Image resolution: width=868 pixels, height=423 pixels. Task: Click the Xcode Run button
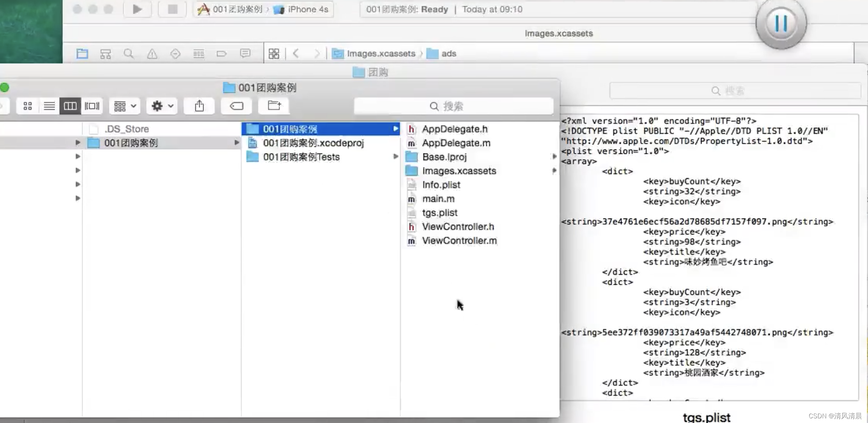pyautogui.click(x=137, y=9)
